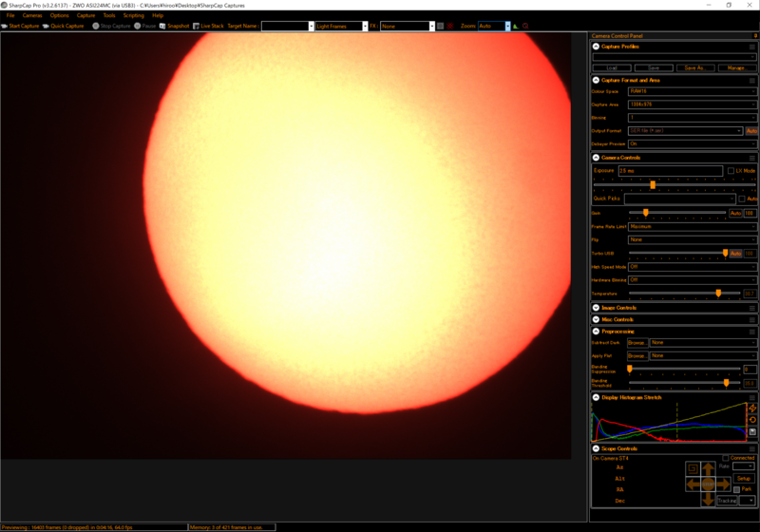Viewport: 760px width, 532px height.
Task: Toggle the Park checkbox
Action: [737, 489]
